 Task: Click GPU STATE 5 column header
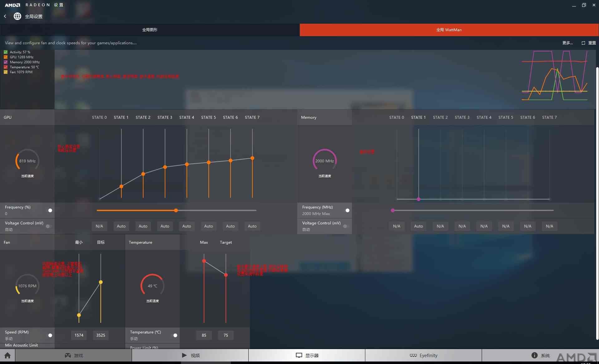(208, 117)
